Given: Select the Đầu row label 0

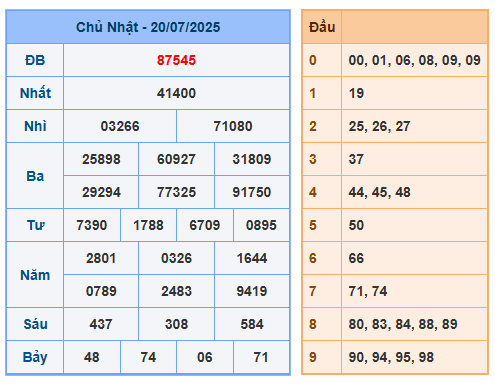Looking at the screenshot, I should (313, 60).
